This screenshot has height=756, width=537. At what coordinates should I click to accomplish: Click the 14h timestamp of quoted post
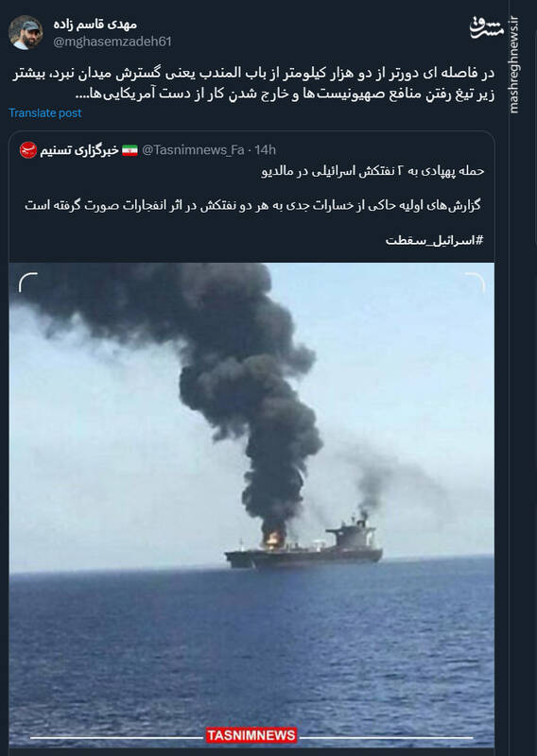[266, 150]
